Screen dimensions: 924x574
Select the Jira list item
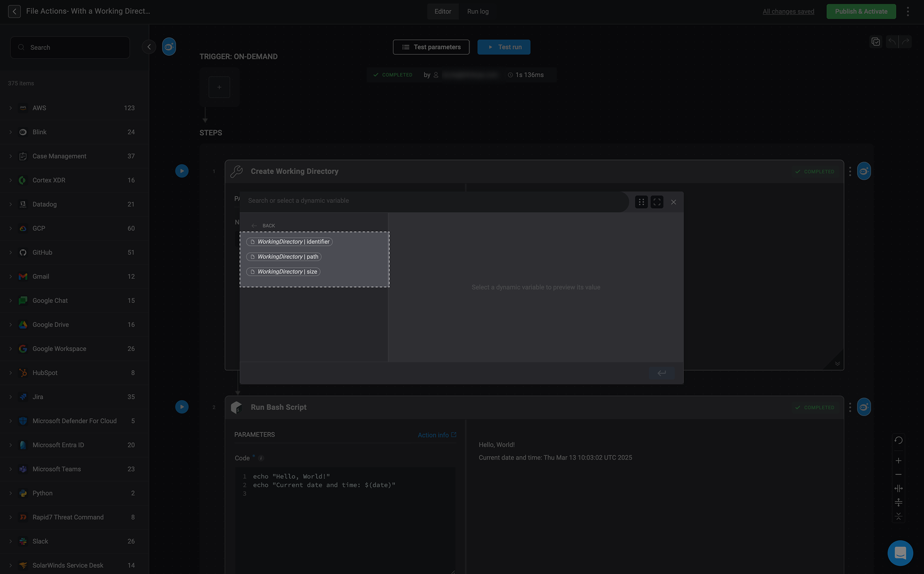click(x=74, y=397)
